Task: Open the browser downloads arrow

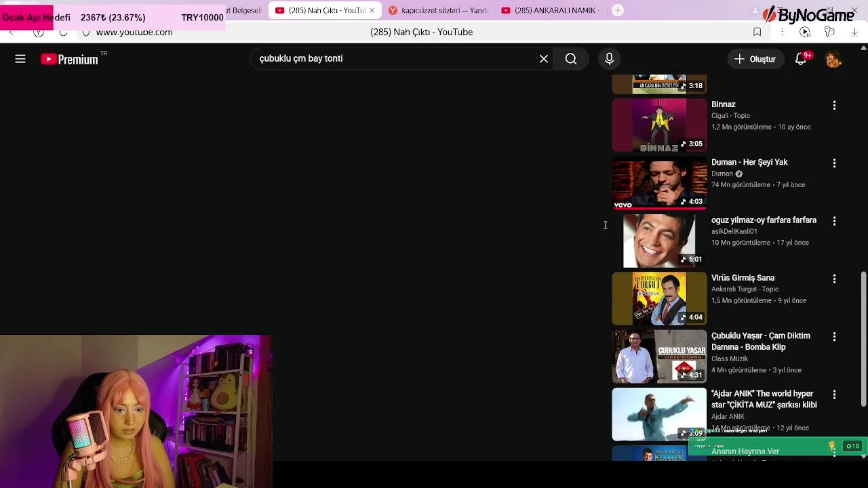Action: pos(854,32)
